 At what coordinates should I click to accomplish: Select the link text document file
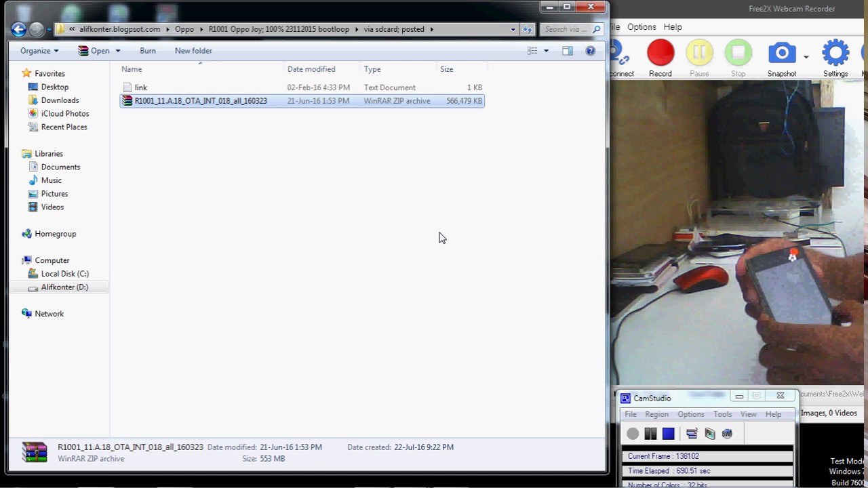(302, 87)
